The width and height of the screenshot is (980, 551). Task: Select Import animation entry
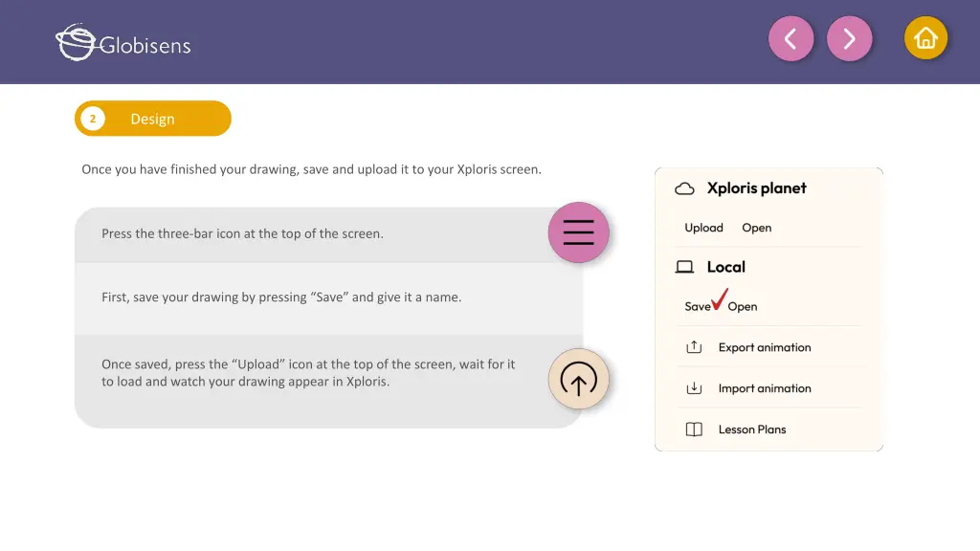pos(765,388)
